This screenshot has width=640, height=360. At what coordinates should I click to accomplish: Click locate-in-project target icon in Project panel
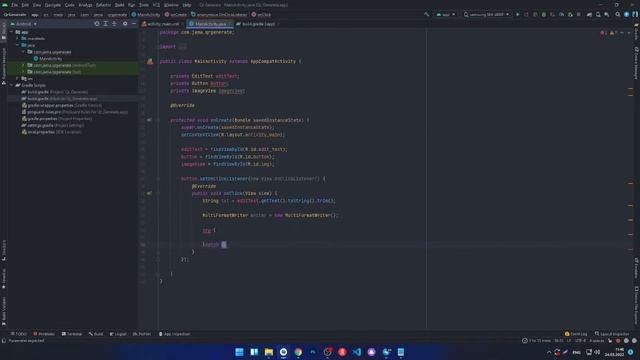[97, 24]
